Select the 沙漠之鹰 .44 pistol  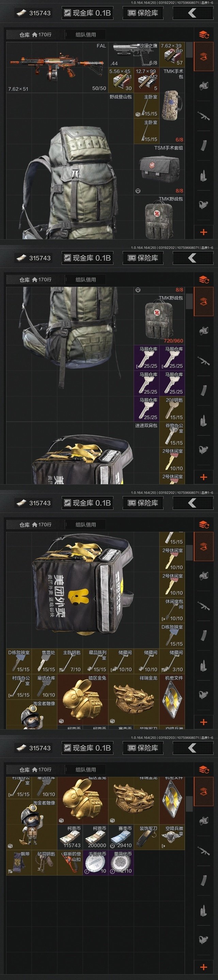[x=134, y=54]
